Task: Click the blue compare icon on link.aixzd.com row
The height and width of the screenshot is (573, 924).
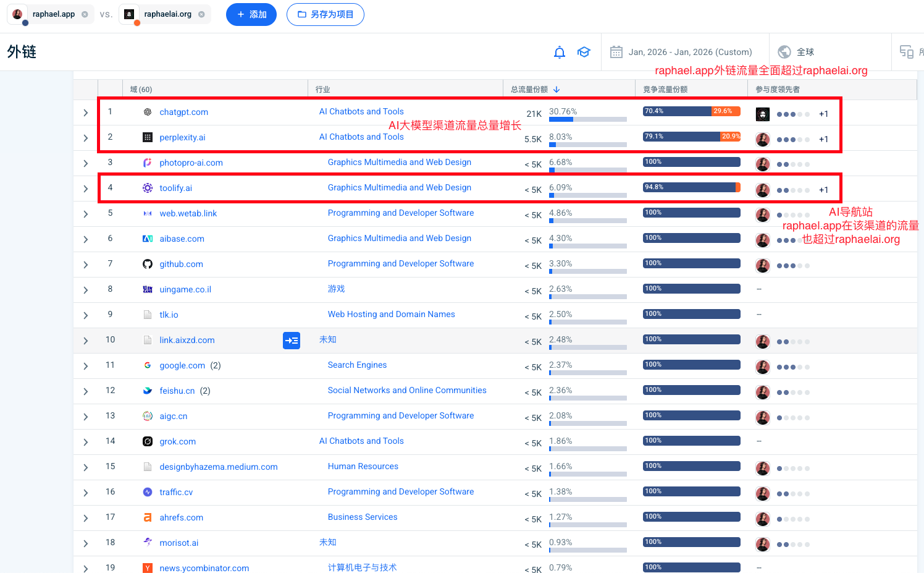Action: [x=292, y=341]
